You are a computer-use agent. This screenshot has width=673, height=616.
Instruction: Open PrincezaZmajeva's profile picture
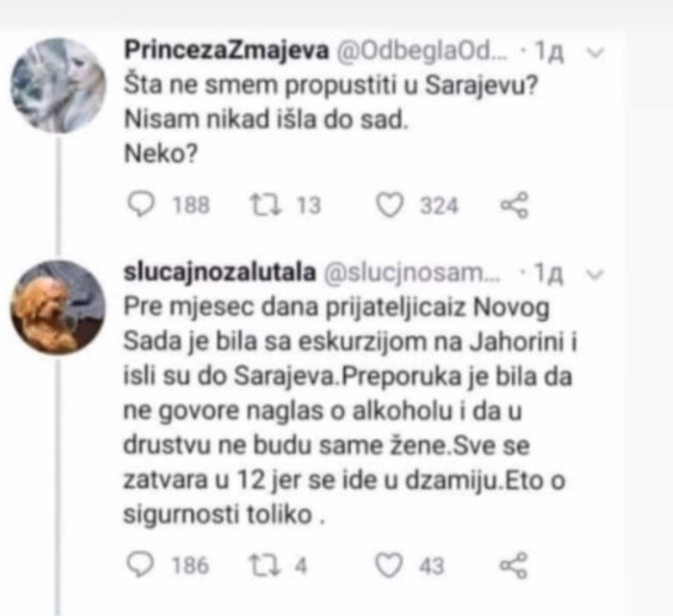(x=58, y=85)
